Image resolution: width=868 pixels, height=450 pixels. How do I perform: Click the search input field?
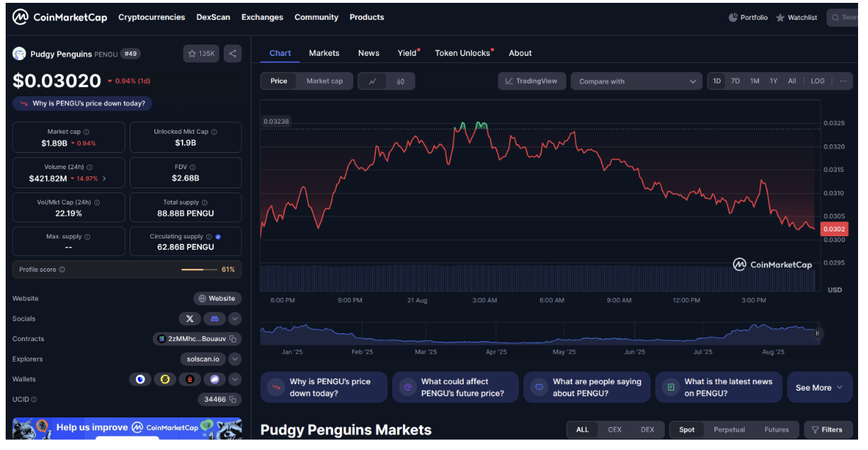pyautogui.click(x=847, y=17)
